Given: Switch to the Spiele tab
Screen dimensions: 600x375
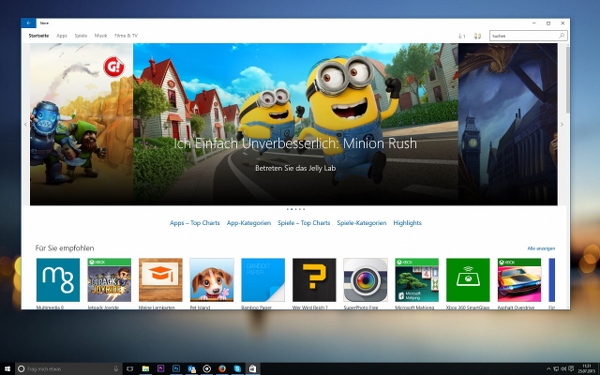Looking at the screenshot, I should tap(81, 36).
